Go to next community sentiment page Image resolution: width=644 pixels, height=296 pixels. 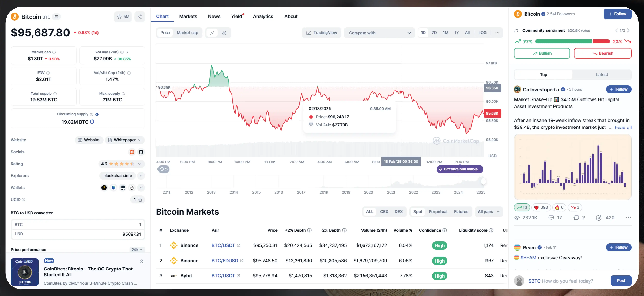(x=628, y=31)
